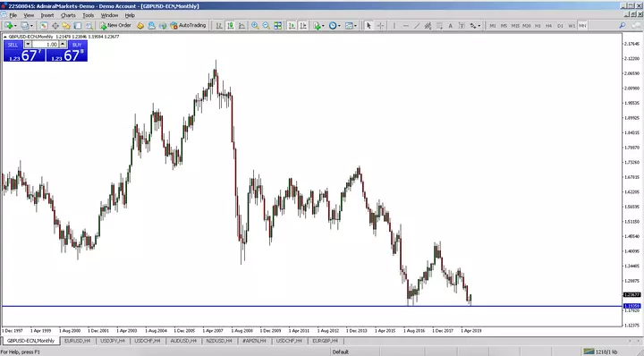Select the vertical line drawing tool
Image resolution: width=644 pixels, height=356 pixels.
(x=394, y=25)
